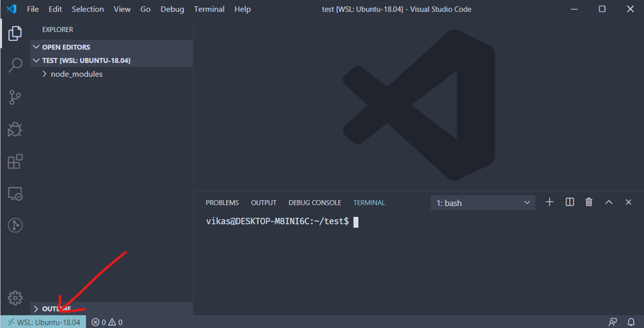Close the terminal panel
Image resolution: width=644 pixels, height=328 pixels.
click(628, 202)
